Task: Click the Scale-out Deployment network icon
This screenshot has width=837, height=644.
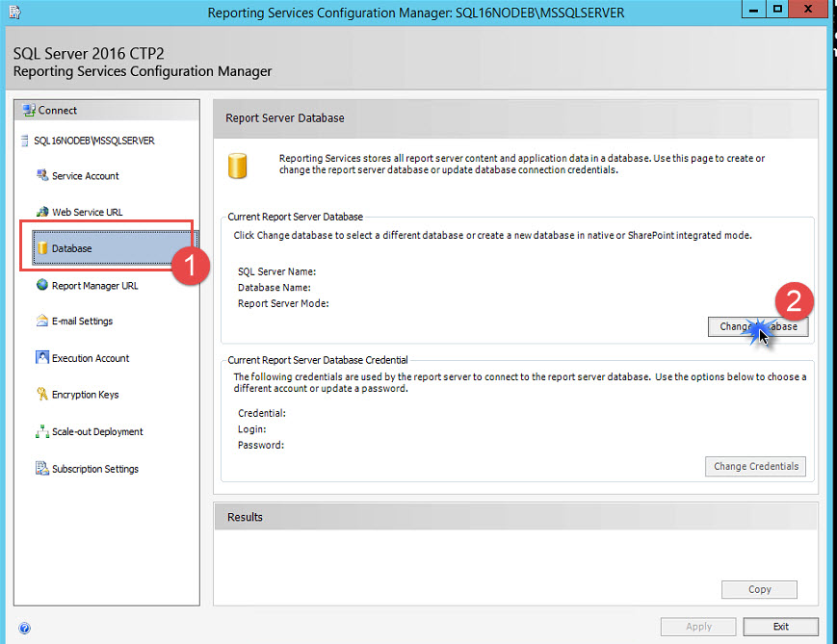Action: 42,431
